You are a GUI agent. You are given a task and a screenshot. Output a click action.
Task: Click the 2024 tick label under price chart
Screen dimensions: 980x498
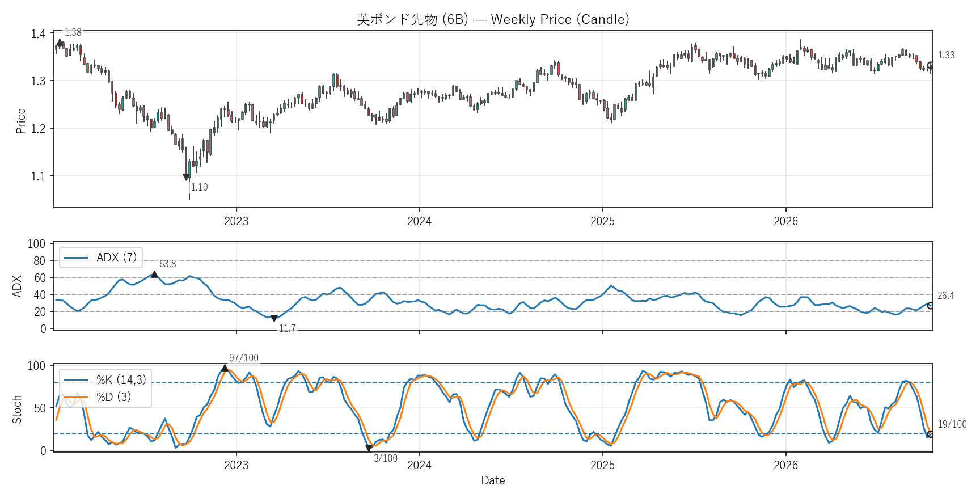[419, 221]
